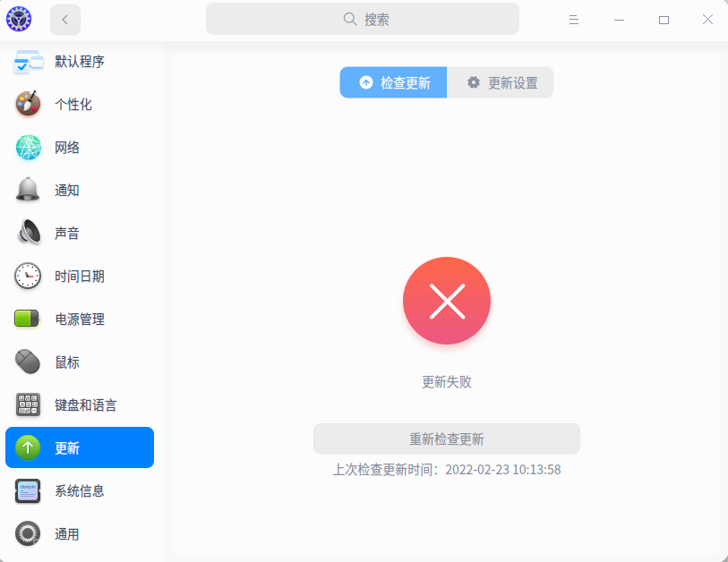The width and height of the screenshot is (728, 562).
Task: Open Default Programs (默认程序) icon
Action: coord(29,61)
